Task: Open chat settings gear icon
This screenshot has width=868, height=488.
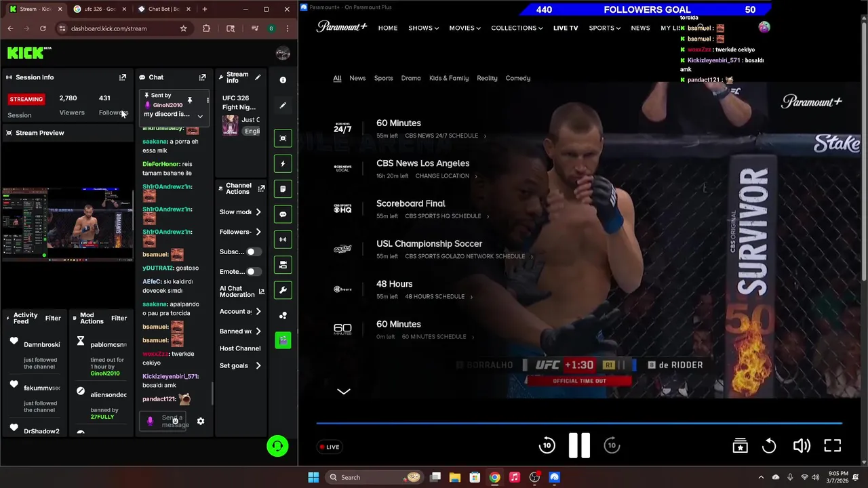Action: coord(201,421)
